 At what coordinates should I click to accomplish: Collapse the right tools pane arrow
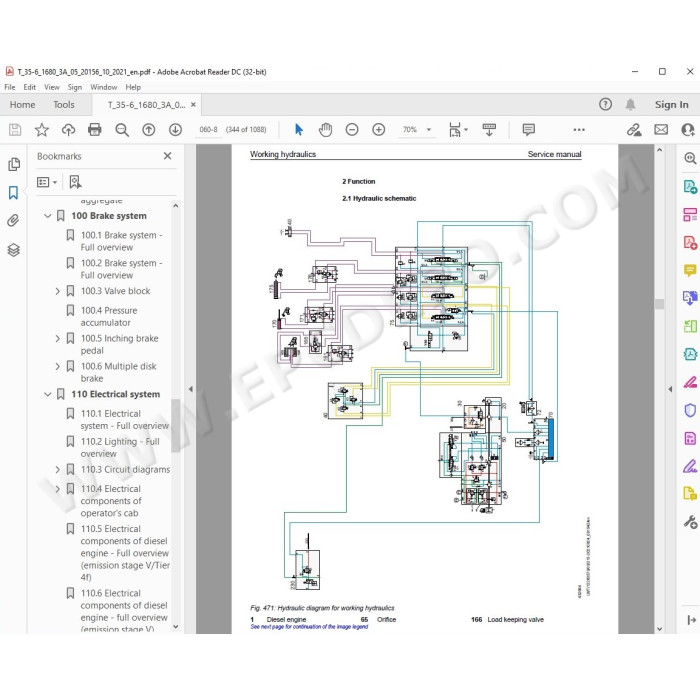pyautogui.click(x=670, y=389)
